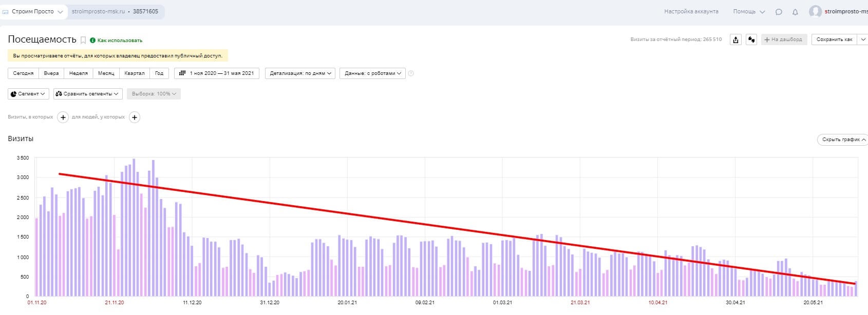Add a visits condition with plus icon

63,117
